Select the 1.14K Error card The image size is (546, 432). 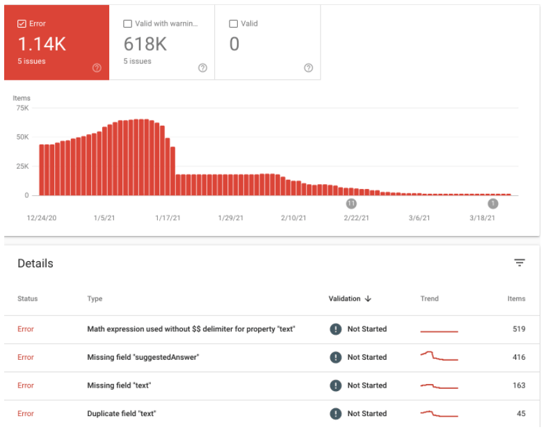click(57, 42)
